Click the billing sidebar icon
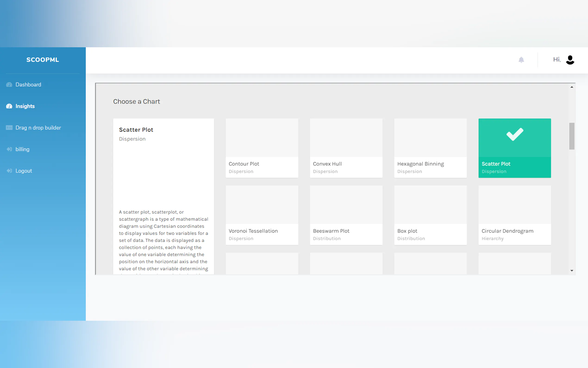This screenshot has height=368, width=588. tap(9, 149)
